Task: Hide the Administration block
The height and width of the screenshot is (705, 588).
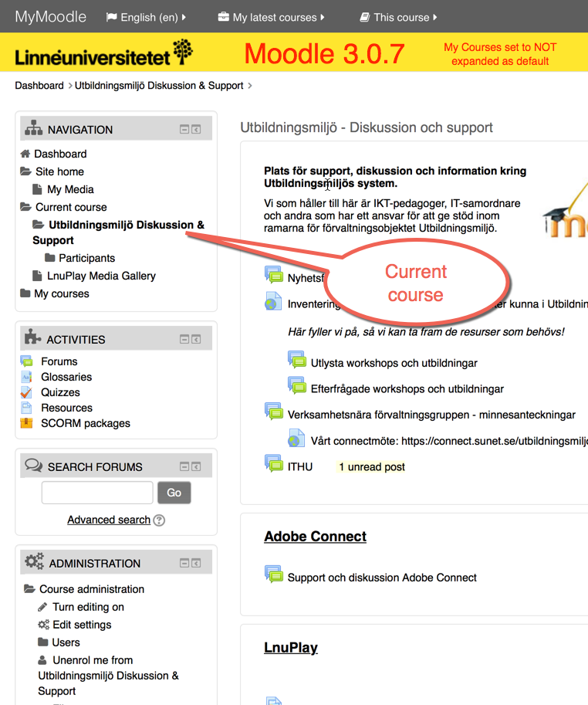Action: click(184, 563)
